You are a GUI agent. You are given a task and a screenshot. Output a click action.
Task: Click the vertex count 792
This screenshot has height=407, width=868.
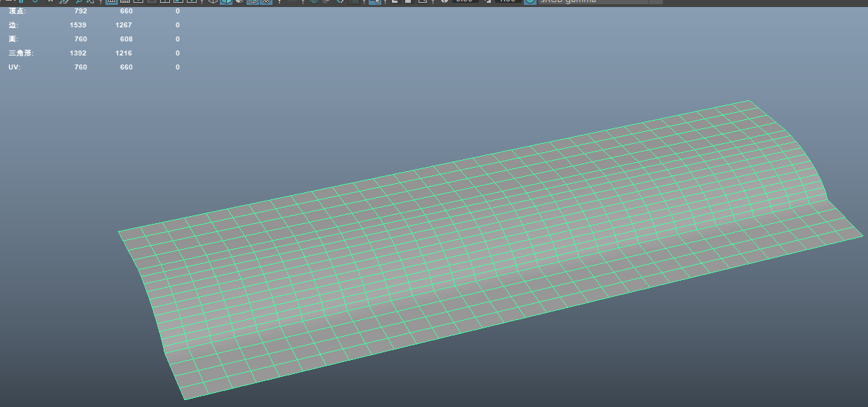click(x=81, y=11)
